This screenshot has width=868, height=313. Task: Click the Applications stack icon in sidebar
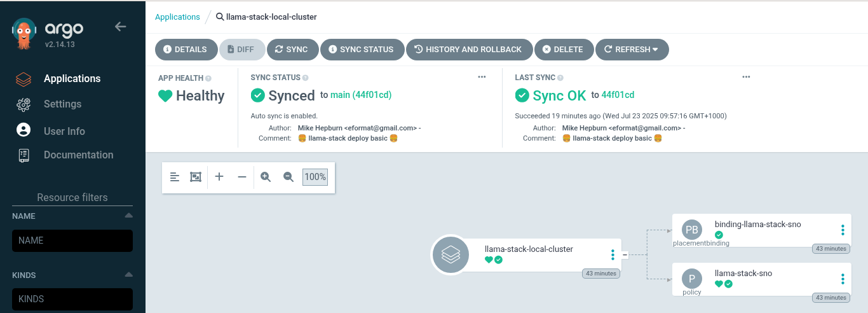(24, 80)
